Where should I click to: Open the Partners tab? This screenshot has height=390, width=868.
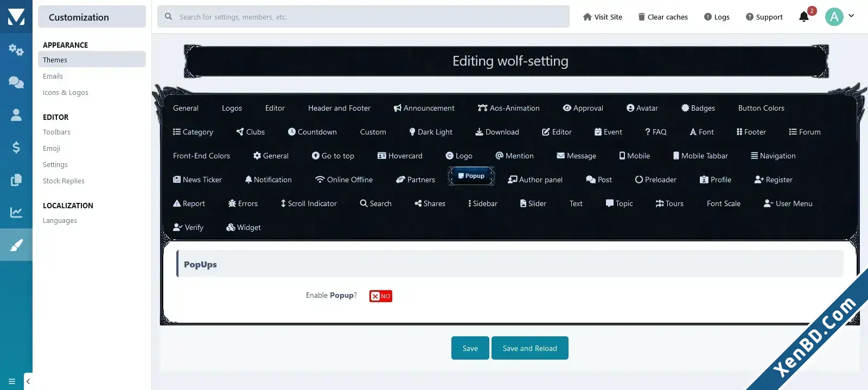(x=416, y=180)
